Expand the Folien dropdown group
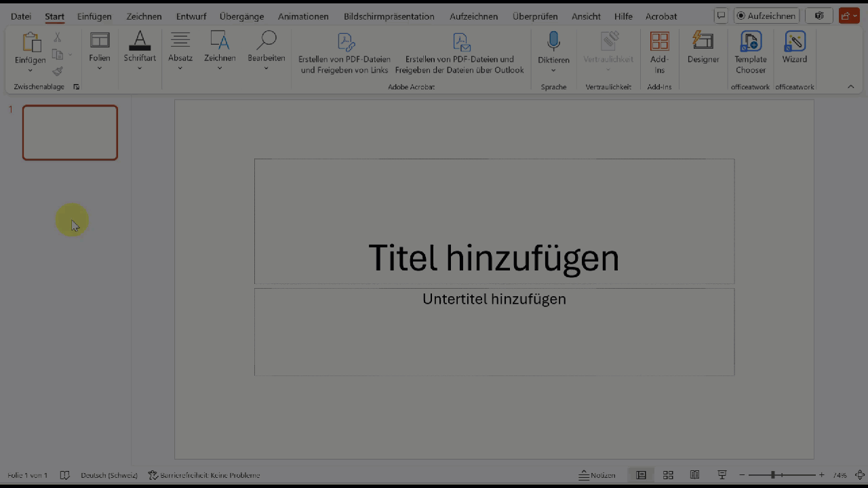Viewport: 868px width, 488px height. [100, 51]
